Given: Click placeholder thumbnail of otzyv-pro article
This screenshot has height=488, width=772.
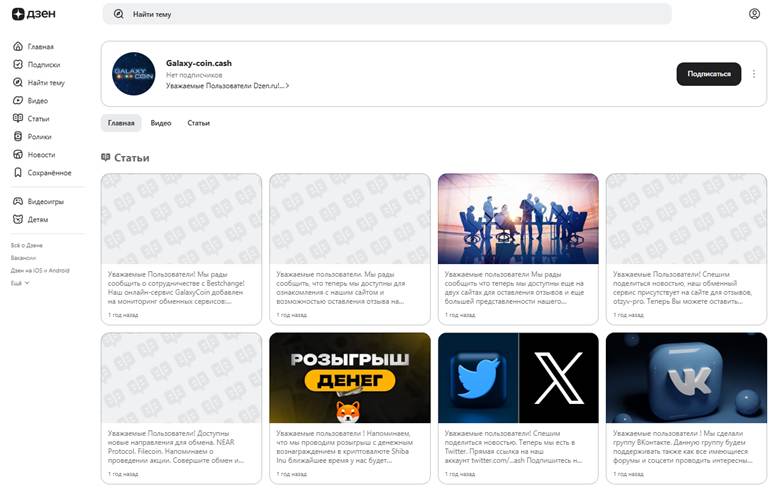Looking at the screenshot, I should [x=686, y=219].
